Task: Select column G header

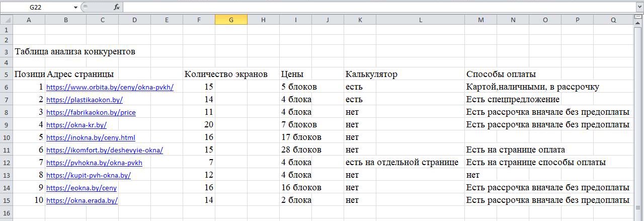Action: click(231, 20)
